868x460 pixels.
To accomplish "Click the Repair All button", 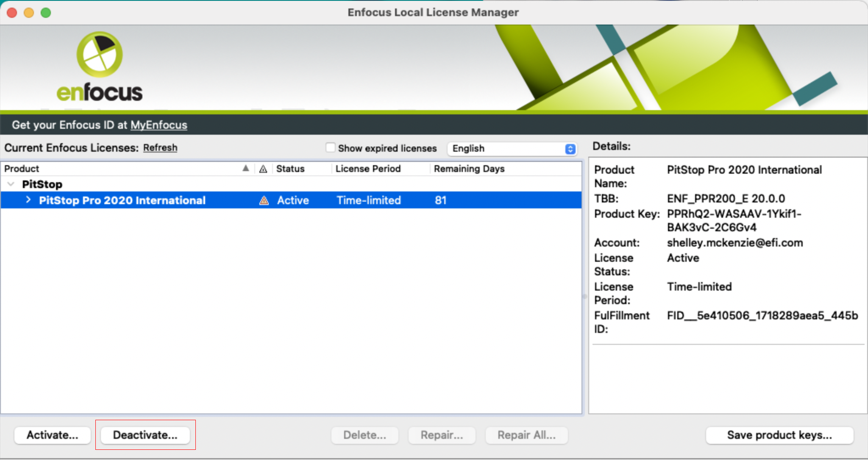I will click(x=526, y=435).
